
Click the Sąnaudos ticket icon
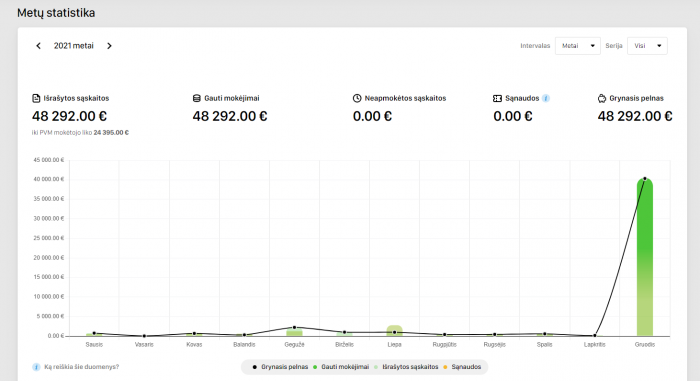coord(497,98)
